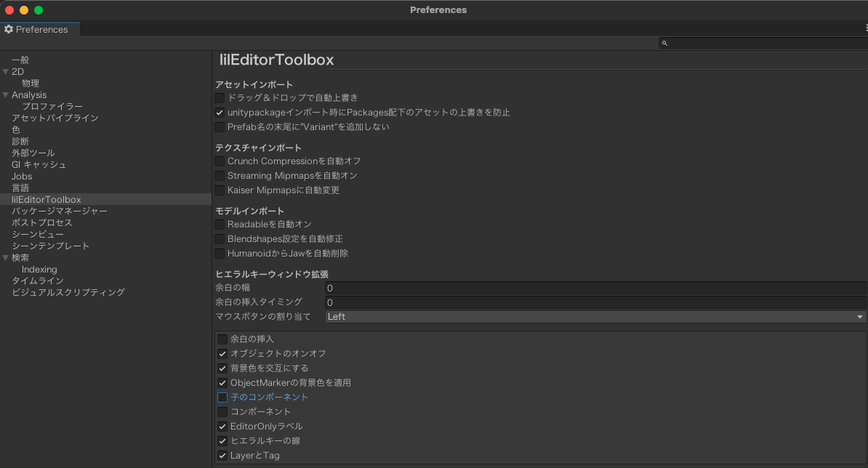Screen dimensions: 868x468
Task: Collapse the 検索 section
Action: (x=7, y=257)
